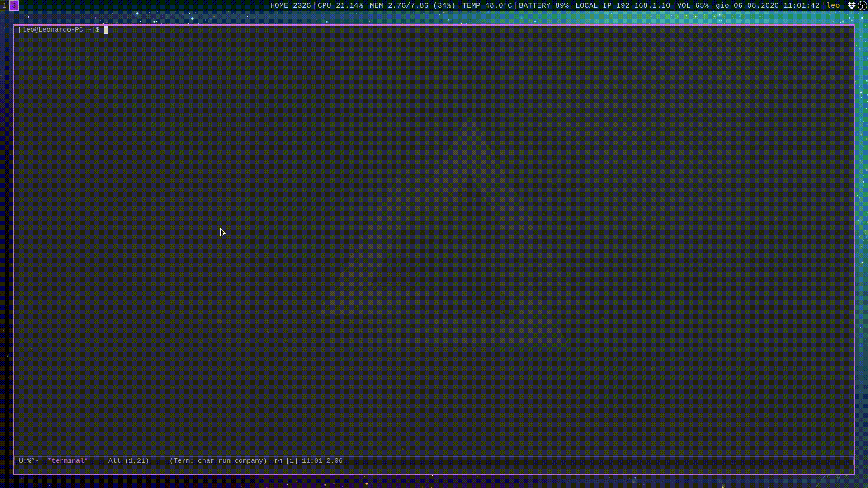Click the date and time gio 06.08.2020

click(768, 6)
